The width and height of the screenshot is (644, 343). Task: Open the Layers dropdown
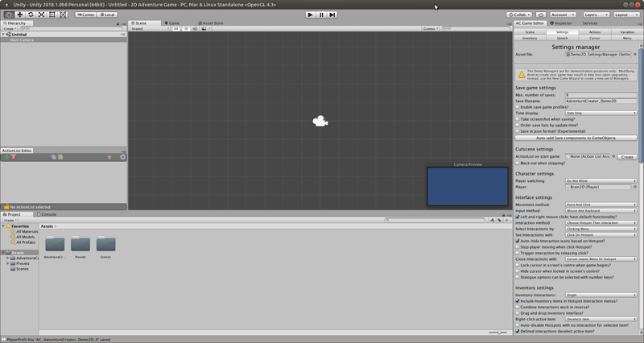pyautogui.click(x=596, y=14)
